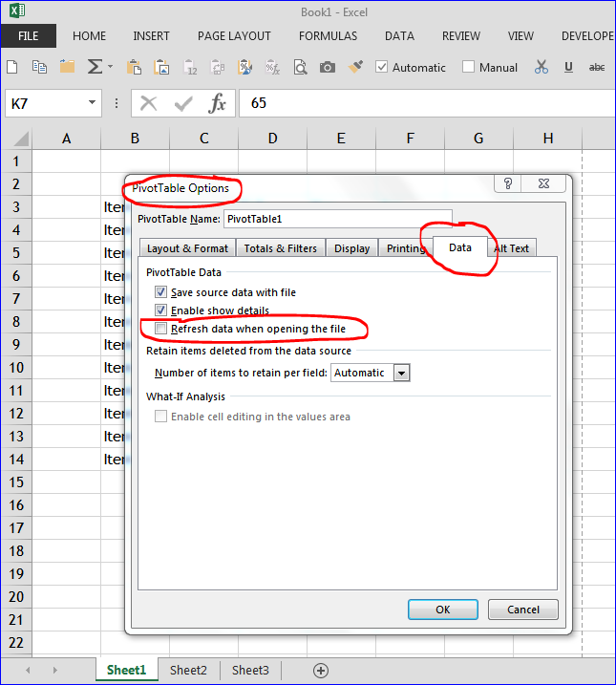Image resolution: width=616 pixels, height=685 pixels.
Task: Click the Insert Function fx icon
Action: (217, 103)
